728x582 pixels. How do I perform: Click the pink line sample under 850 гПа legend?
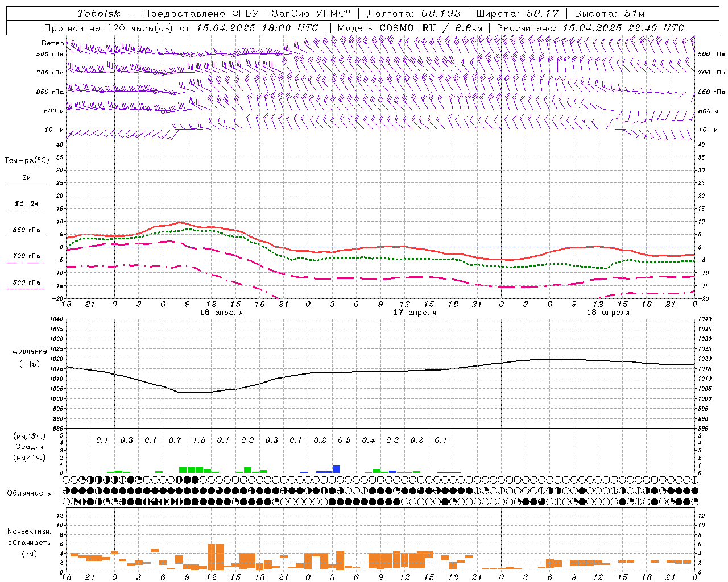(26, 236)
